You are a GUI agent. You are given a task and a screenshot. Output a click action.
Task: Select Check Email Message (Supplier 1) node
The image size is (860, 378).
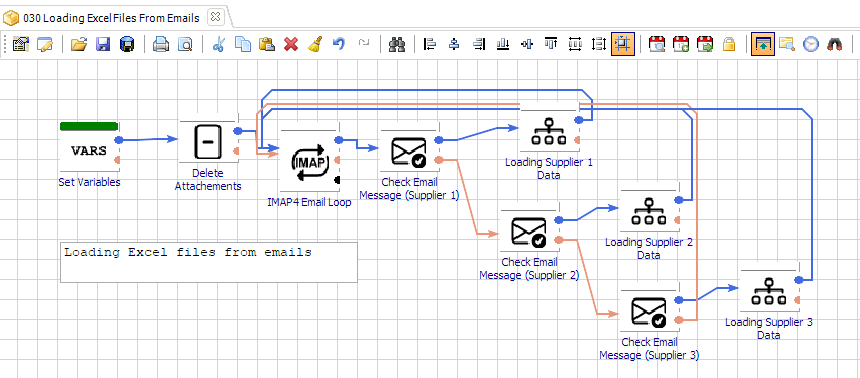click(x=409, y=152)
